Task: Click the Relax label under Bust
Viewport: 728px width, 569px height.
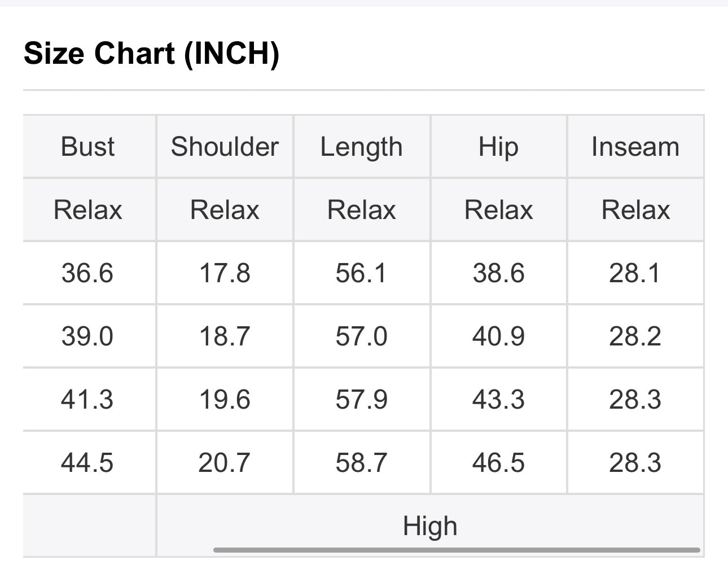Action: pyautogui.click(x=87, y=210)
